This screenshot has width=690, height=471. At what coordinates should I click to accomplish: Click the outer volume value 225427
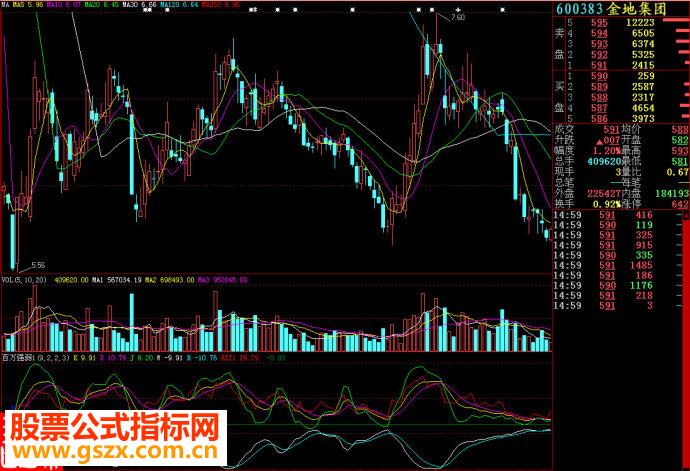coord(604,193)
